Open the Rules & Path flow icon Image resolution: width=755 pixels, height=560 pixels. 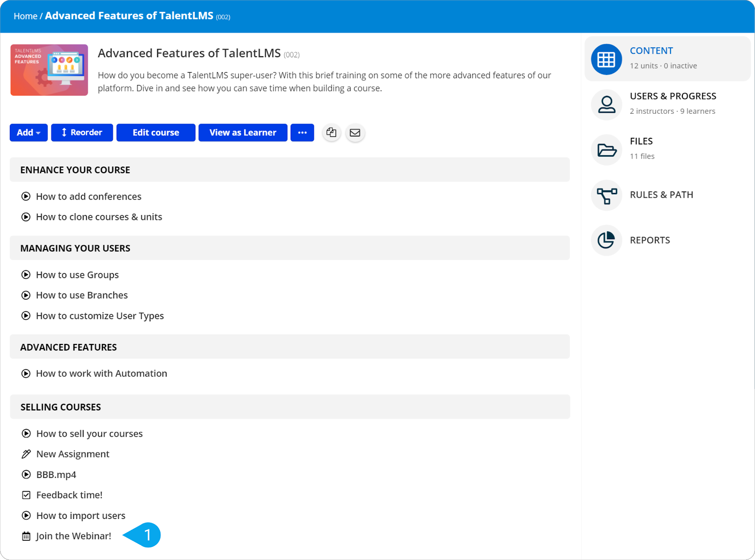[606, 195]
